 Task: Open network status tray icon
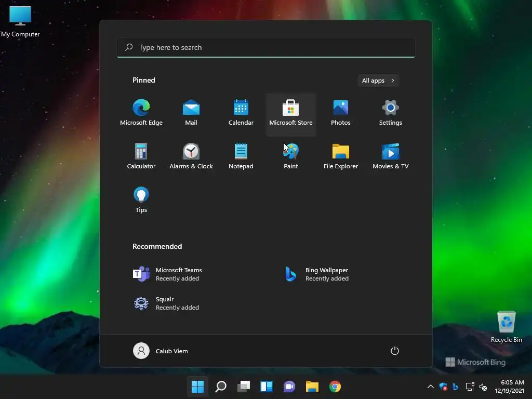click(470, 387)
